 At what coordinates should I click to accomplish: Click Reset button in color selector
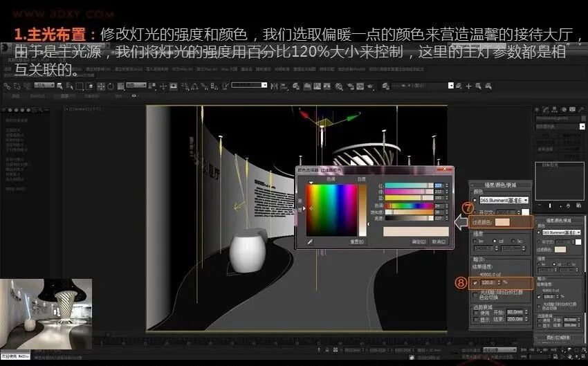(x=358, y=242)
